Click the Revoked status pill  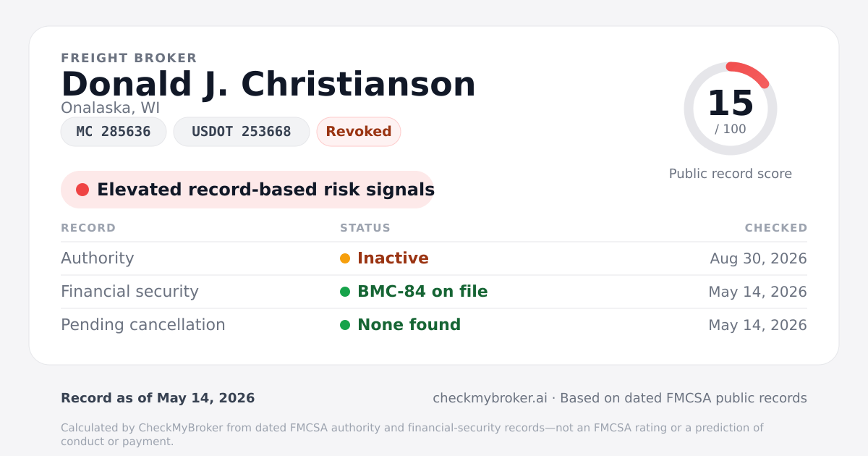[x=359, y=132]
